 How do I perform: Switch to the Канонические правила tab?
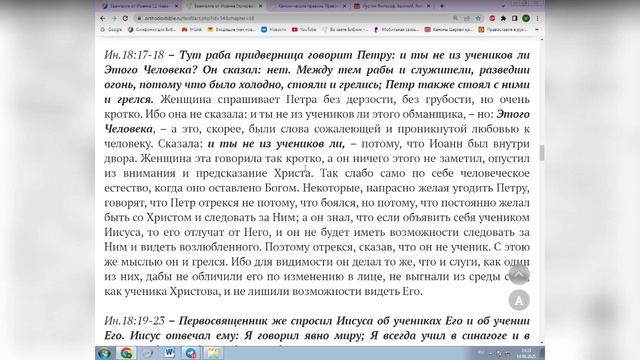point(308,6)
